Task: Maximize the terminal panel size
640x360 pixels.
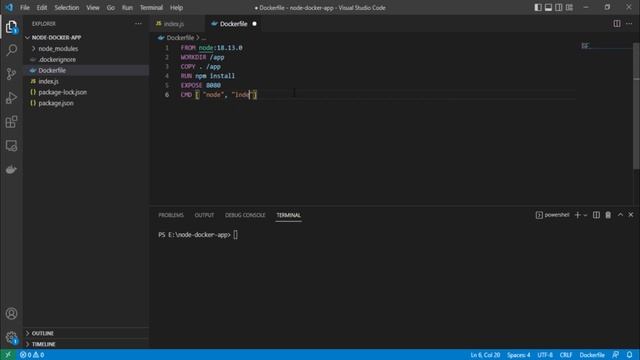Action: pos(620,215)
